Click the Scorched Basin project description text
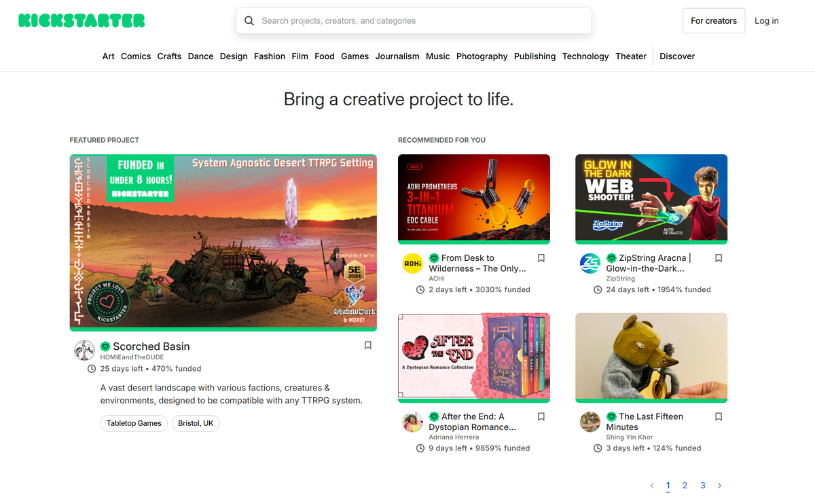 coord(232,394)
